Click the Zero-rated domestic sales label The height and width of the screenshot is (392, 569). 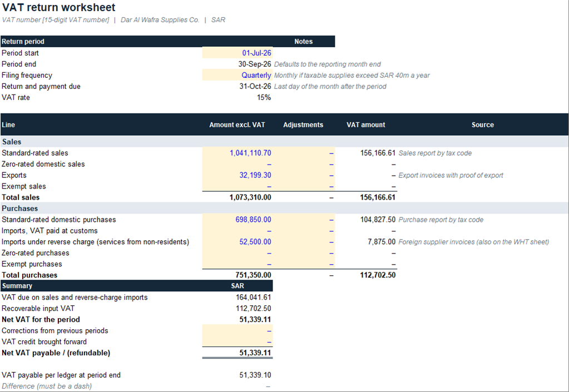43,164
